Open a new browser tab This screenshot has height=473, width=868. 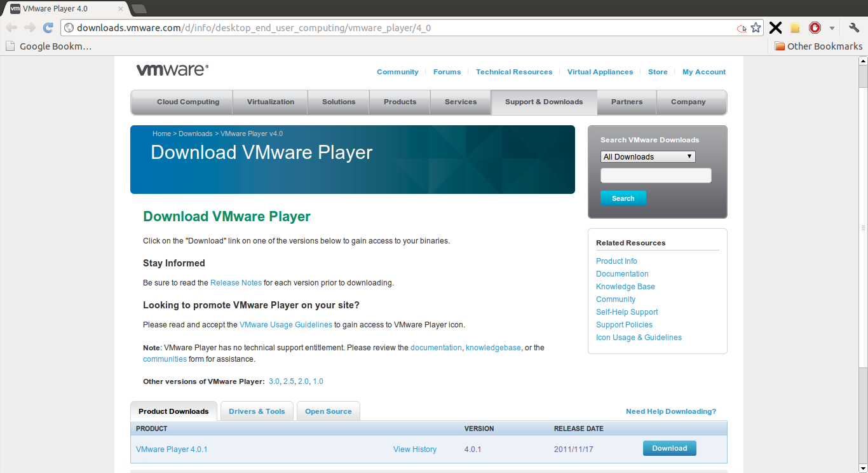click(139, 8)
